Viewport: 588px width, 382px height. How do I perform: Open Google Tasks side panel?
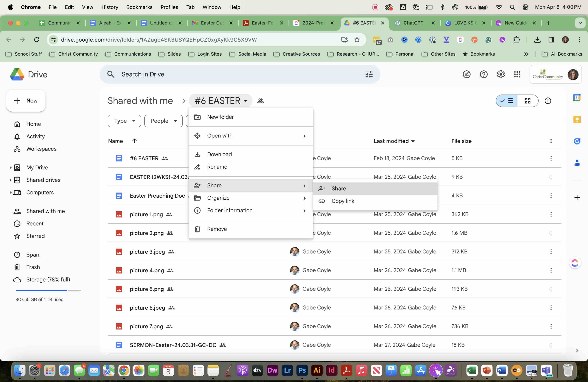(x=577, y=141)
